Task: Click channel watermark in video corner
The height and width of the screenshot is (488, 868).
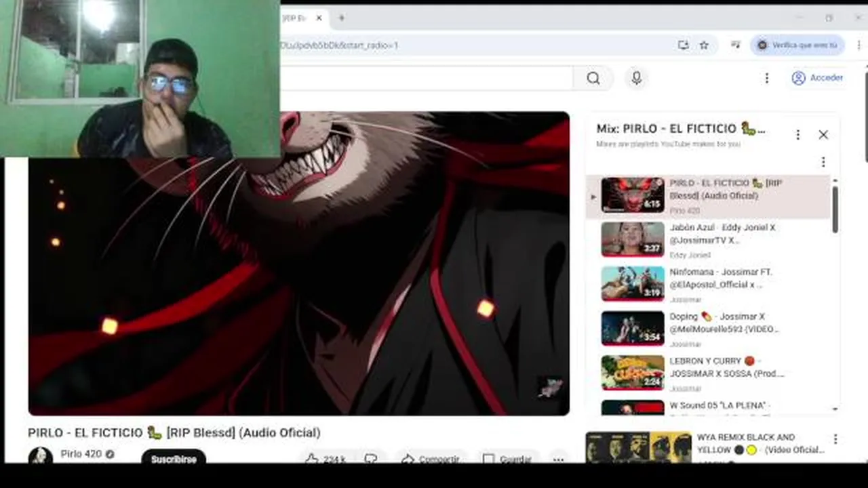Action: [x=549, y=388]
